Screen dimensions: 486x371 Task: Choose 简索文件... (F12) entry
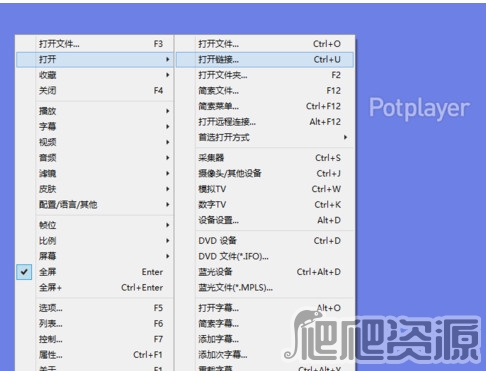click(x=265, y=91)
